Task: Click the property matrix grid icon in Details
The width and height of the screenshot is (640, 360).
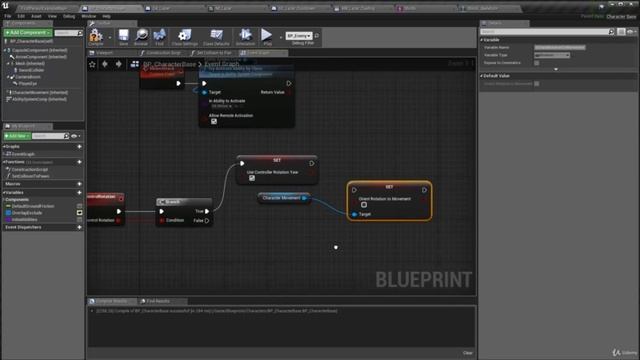Action: pyautogui.click(x=621, y=31)
